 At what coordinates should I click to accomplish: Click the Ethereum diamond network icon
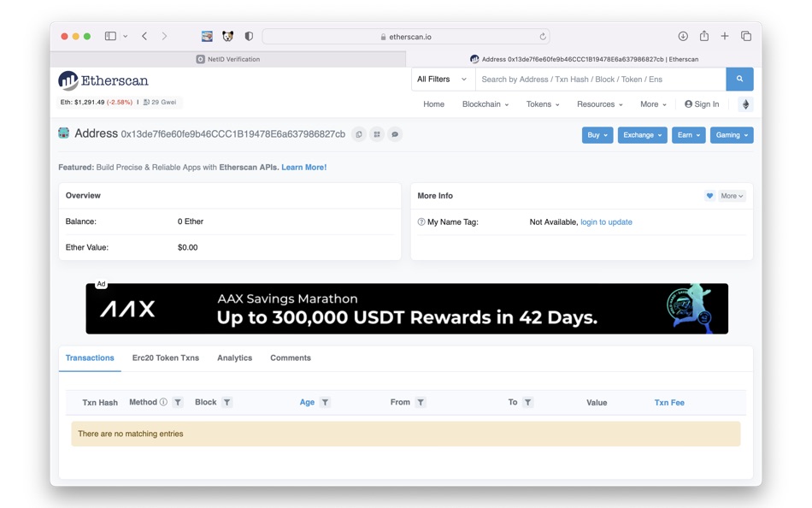pyautogui.click(x=745, y=104)
